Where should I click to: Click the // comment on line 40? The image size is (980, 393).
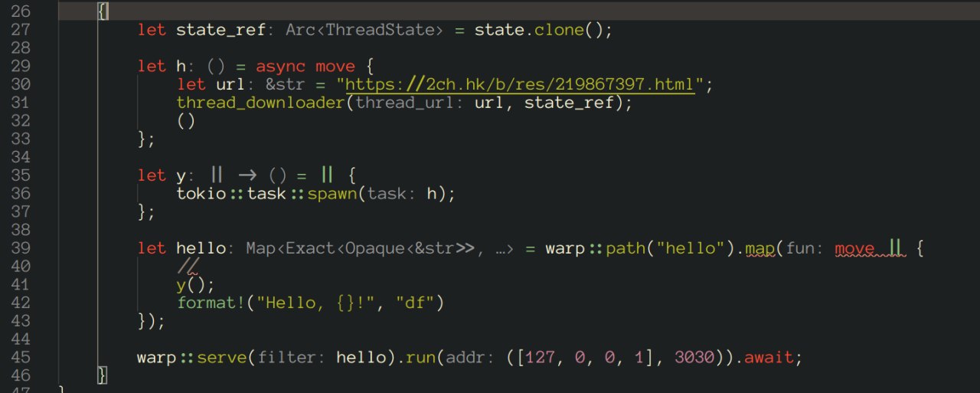(188, 267)
